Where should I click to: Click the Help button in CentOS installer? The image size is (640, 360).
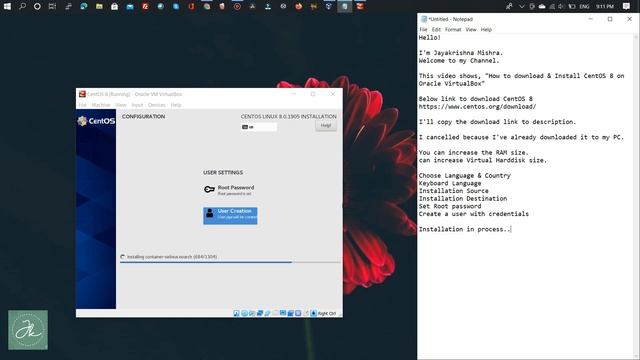click(326, 126)
